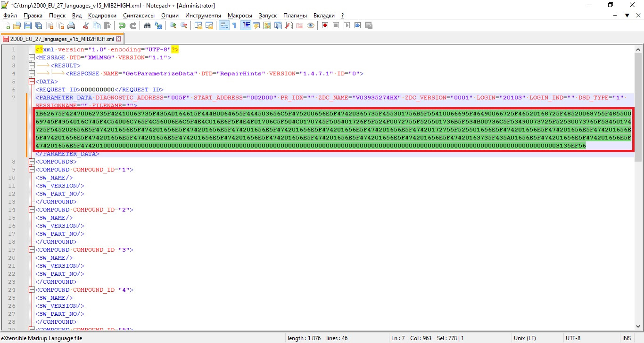Screen dimensions: 644x343
Task: Collapse the COMPOUND_ID="1" block on line 9
Action: coord(32,170)
